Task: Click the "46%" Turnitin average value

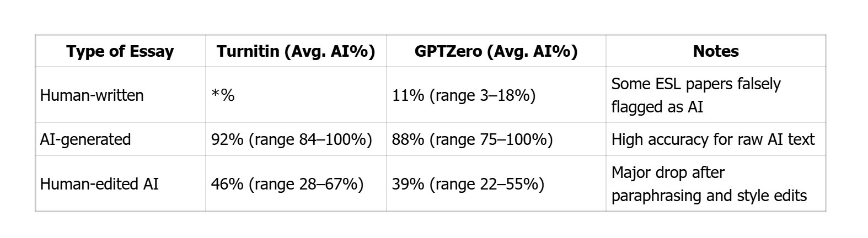Action: [227, 183]
